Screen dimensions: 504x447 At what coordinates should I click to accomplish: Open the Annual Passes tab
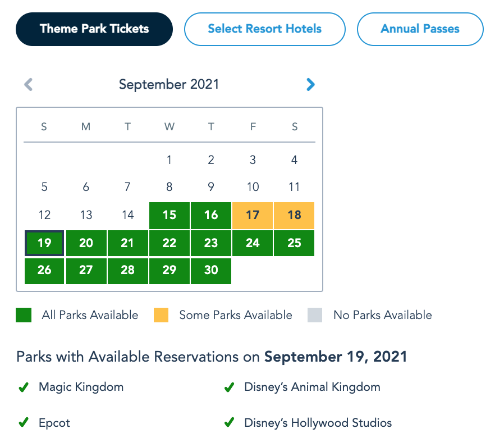click(420, 29)
